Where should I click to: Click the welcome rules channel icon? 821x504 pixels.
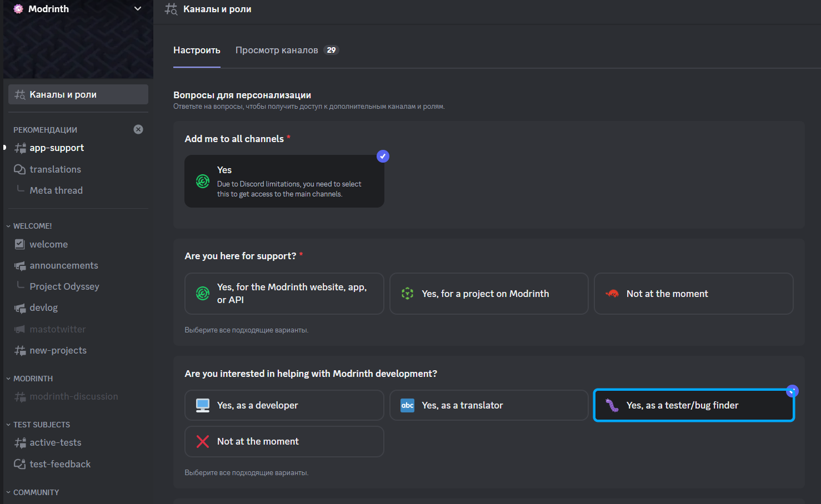pyautogui.click(x=20, y=244)
